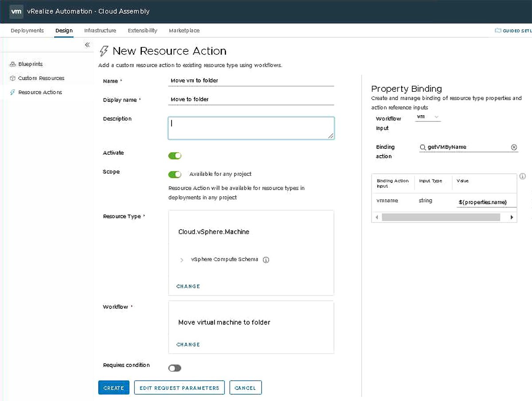Image resolution: width=532 pixels, height=401 pixels.
Task: Click the info icon next to vSphere Compute Schema
Action: pos(266,260)
